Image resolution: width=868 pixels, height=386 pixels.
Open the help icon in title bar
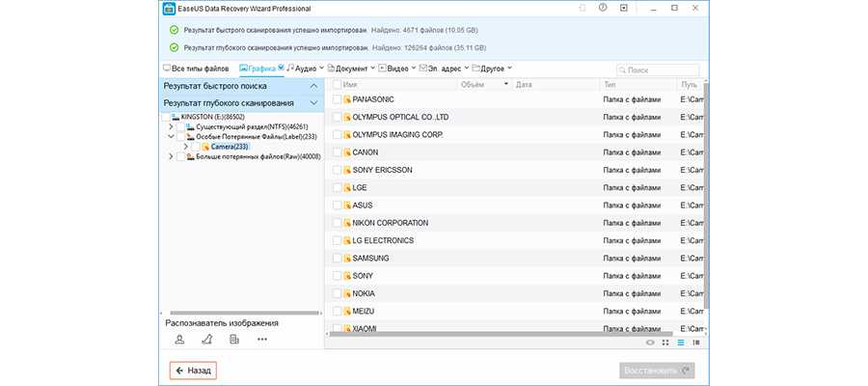coord(603,8)
